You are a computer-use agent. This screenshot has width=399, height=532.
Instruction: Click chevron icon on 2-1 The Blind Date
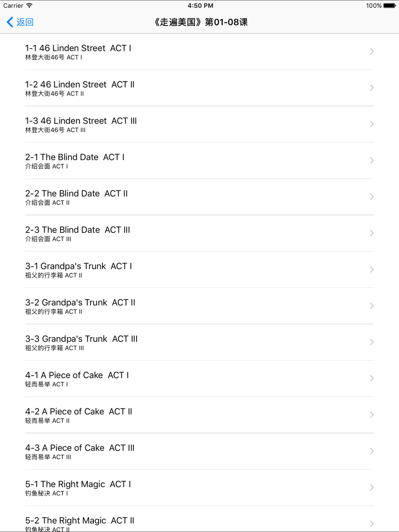click(x=371, y=160)
